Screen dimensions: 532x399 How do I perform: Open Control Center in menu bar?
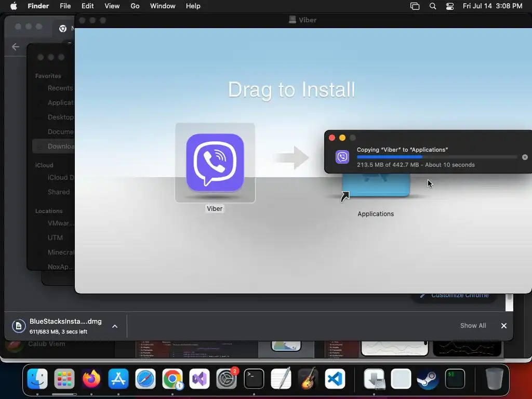[450, 6]
